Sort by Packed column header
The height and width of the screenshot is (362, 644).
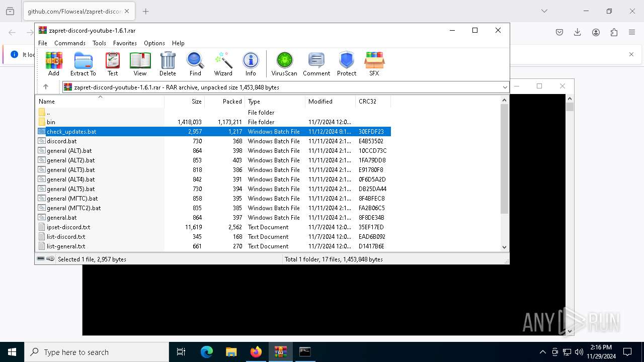pyautogui.click(x=224, y=101)
